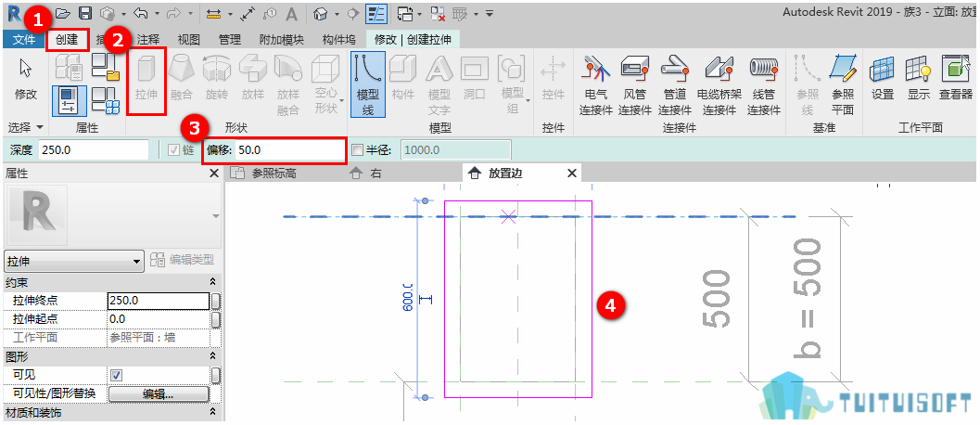The width and height of the screenshot is (980, 425).
Task: Open the 参照标高 view tab
Action: tap(274, 174)
